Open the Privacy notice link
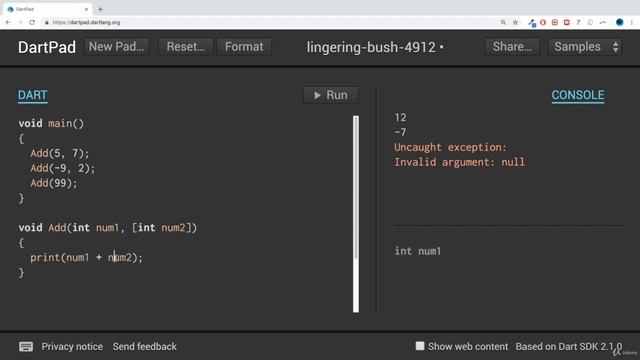640x360 pixels. pos(72,347)
